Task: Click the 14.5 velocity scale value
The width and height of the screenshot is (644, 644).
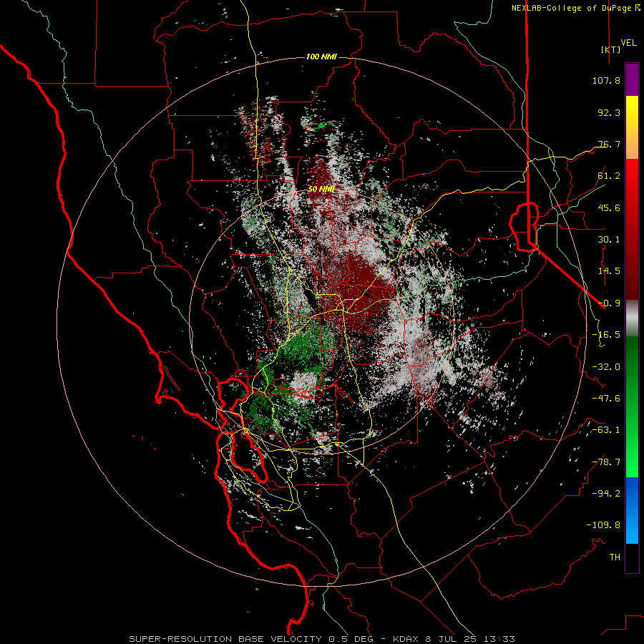Action: click(x=609, y=271)
